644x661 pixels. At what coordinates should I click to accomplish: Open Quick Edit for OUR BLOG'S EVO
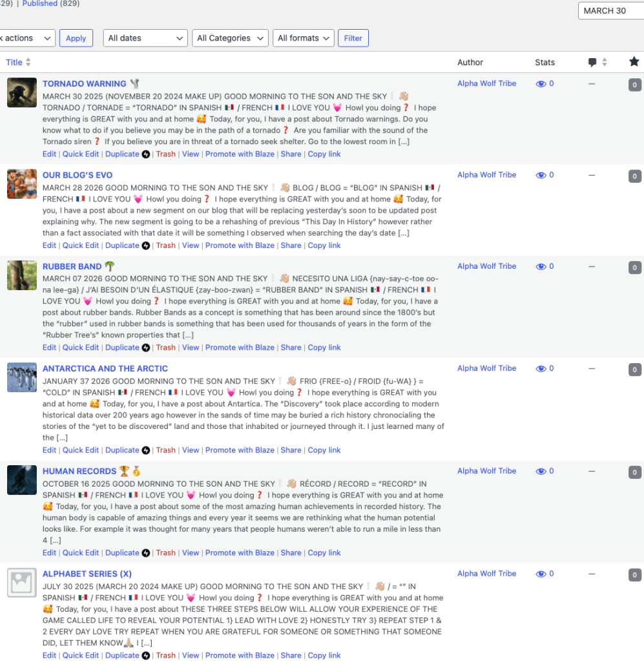[x=81, y=246]
